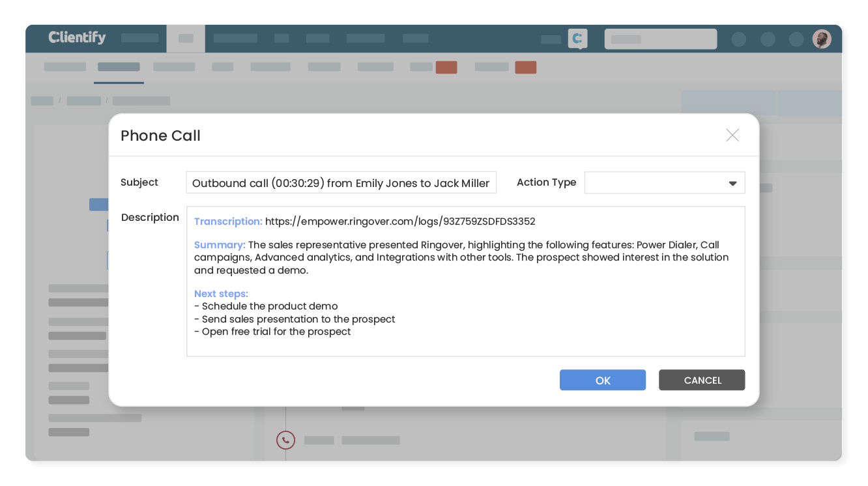The height and width of the screenshot is (486, 868).
Task: Click the last red badge in sub-navigation
Action: pyautogui.click(x=525, y=67)
